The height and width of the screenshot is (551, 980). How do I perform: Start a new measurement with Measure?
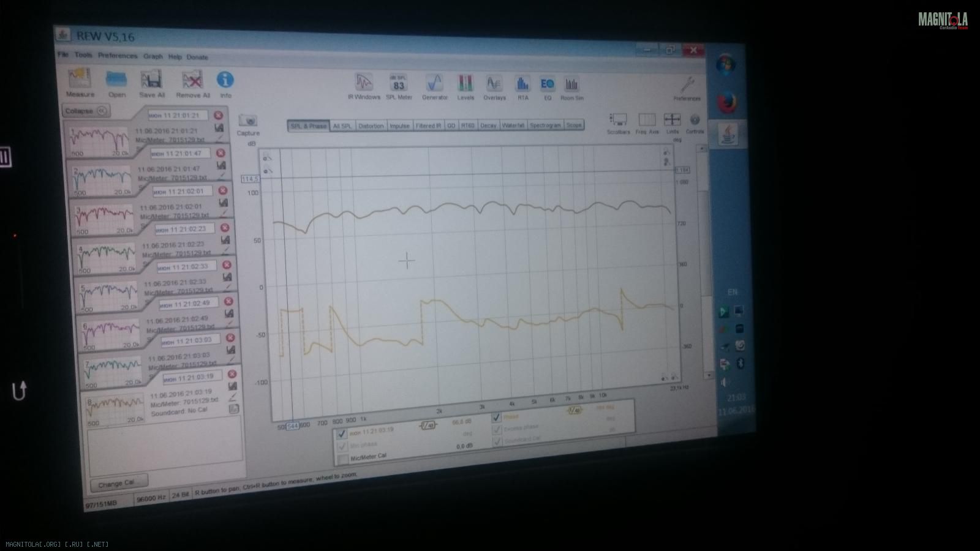point(80,83)
